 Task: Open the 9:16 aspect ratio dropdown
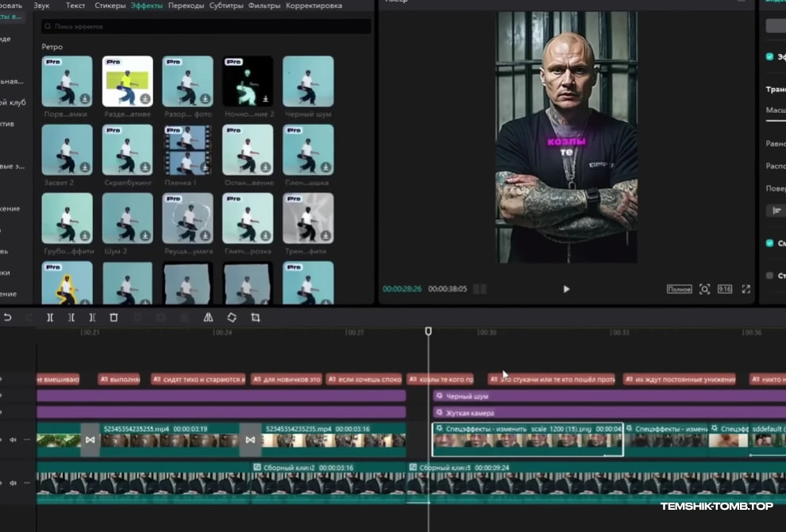725,289
